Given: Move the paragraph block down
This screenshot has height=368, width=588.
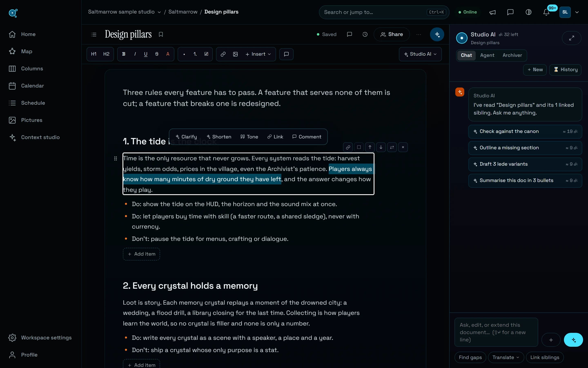Looking at the screenshot, I should point(381,147).
